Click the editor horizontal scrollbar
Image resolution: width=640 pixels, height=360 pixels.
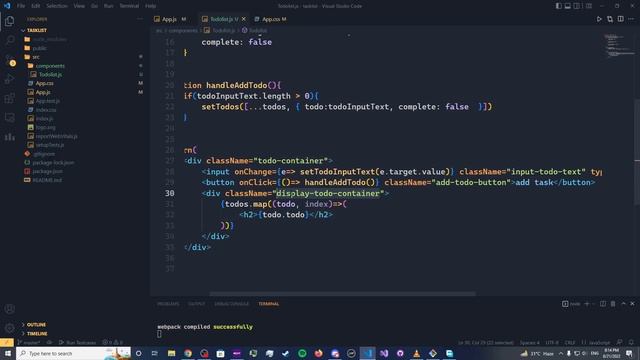coord(342,294)
